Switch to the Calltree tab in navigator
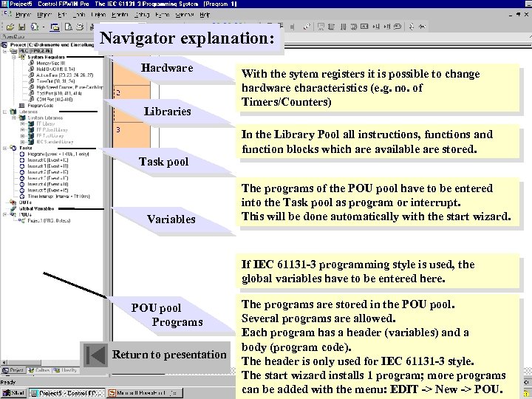 tap(38, 370)
